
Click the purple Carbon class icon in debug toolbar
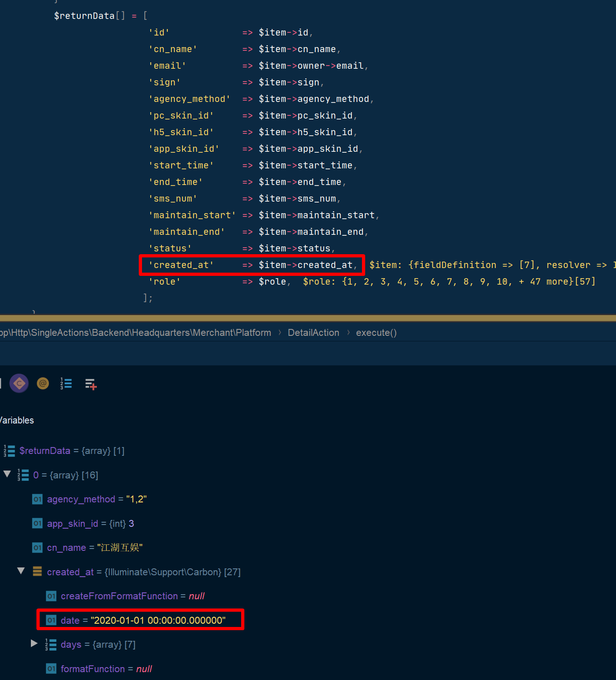click(x=19, y=383)
